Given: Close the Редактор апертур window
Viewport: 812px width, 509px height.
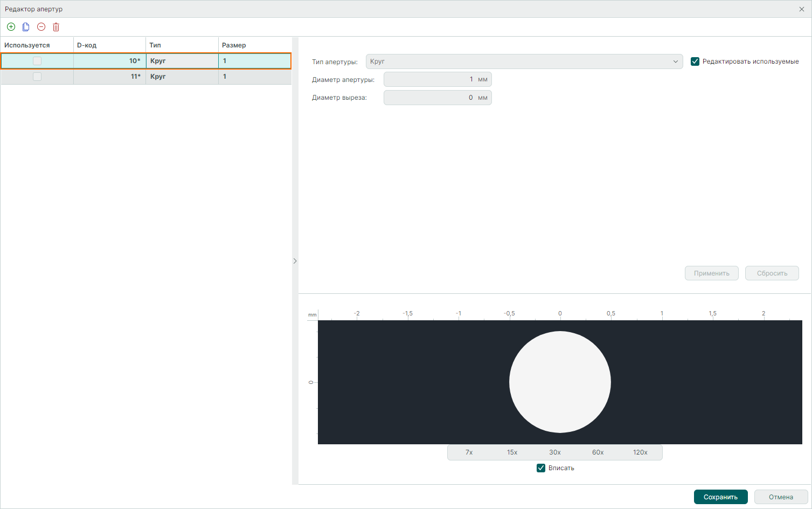Looking at the screenshot, I should point(802,9).
